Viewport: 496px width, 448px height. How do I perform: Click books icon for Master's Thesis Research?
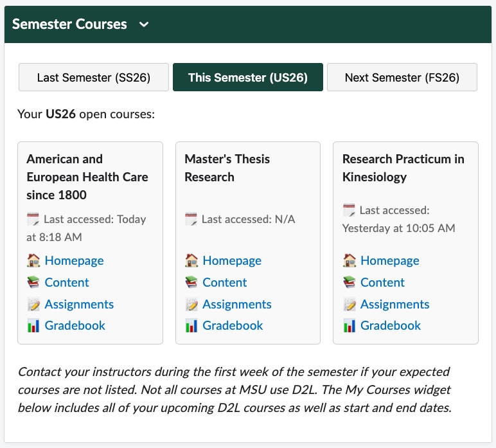point(191,282)
